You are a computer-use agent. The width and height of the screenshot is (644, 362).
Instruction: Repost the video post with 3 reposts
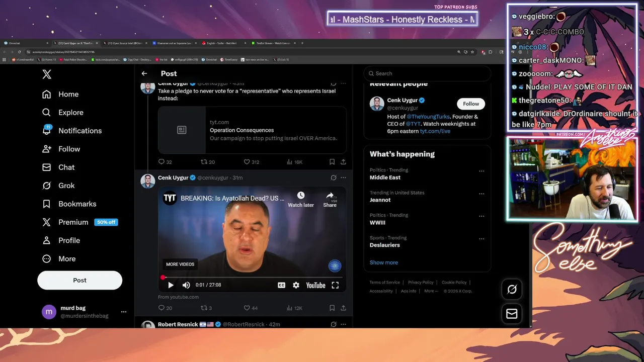tap(206, 308)
